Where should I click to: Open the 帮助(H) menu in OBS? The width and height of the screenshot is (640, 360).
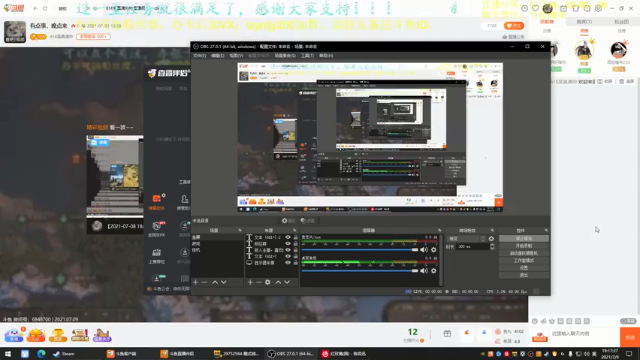click(326, 56)
